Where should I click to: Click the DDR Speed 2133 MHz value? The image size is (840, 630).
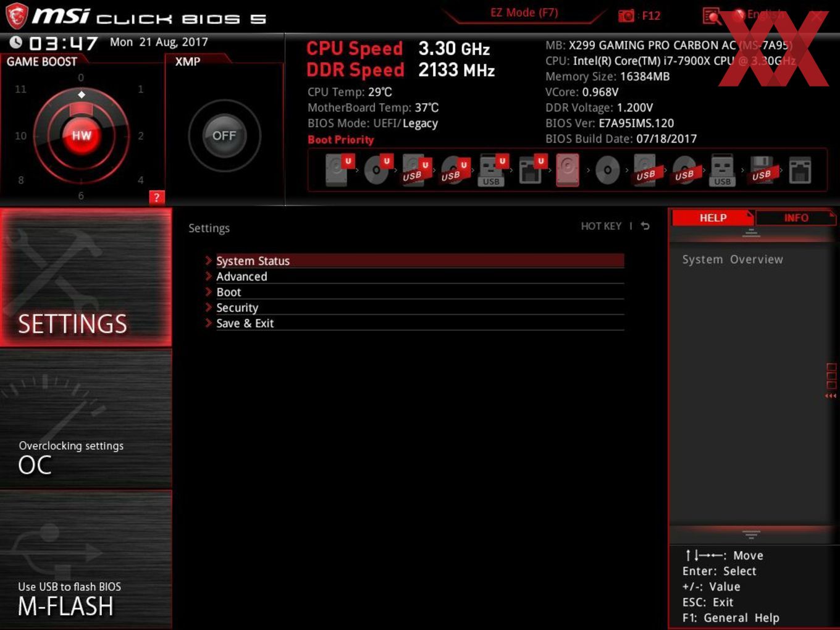456,70
